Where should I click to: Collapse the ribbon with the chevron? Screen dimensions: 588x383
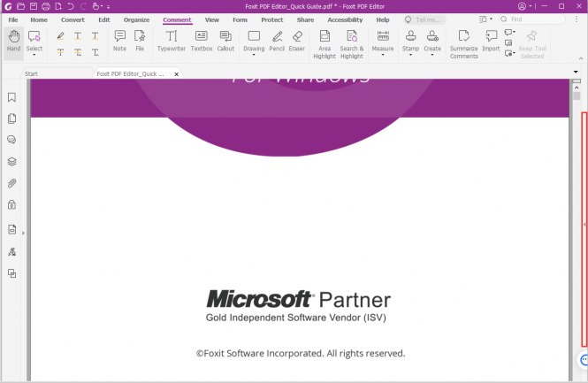tap(581, 58)
